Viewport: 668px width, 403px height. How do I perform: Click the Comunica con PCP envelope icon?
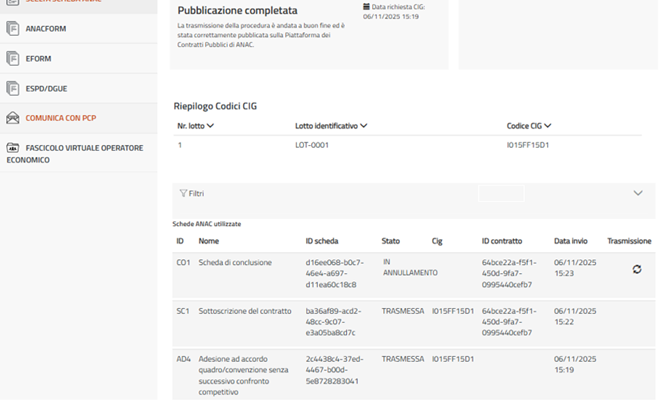click(12, 118)
